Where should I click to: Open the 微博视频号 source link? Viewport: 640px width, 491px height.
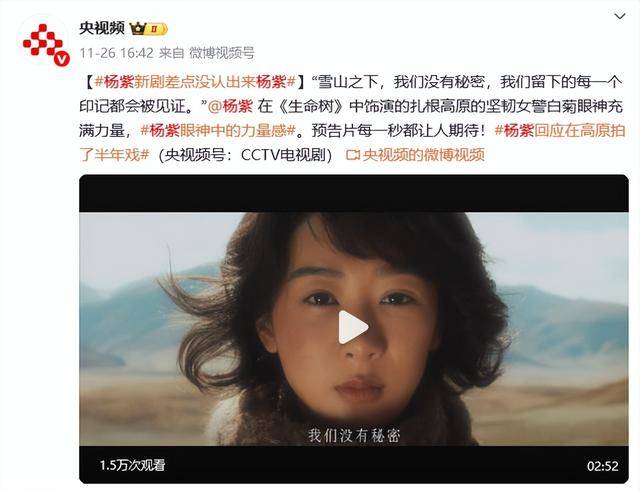pos(222,53)
